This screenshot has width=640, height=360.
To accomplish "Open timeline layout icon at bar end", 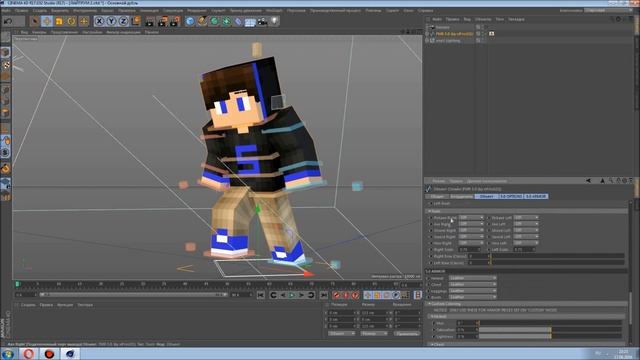I will (x=418, y=295).
